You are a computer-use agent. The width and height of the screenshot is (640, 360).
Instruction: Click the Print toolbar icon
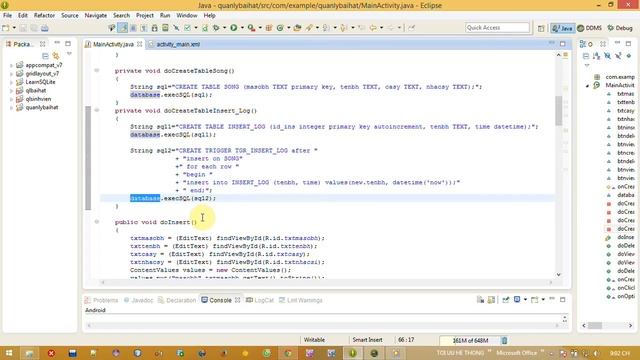point(44,28)
